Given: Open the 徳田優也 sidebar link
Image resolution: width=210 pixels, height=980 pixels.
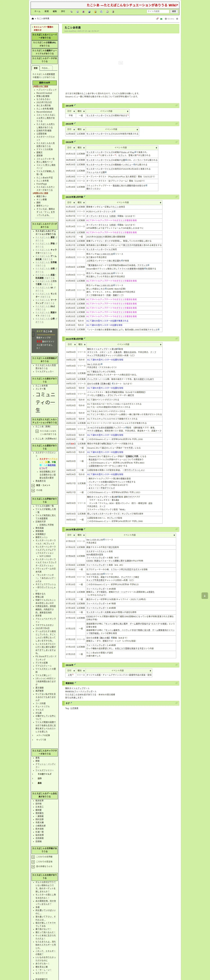Looking at the screenshot, I should 40,813.
